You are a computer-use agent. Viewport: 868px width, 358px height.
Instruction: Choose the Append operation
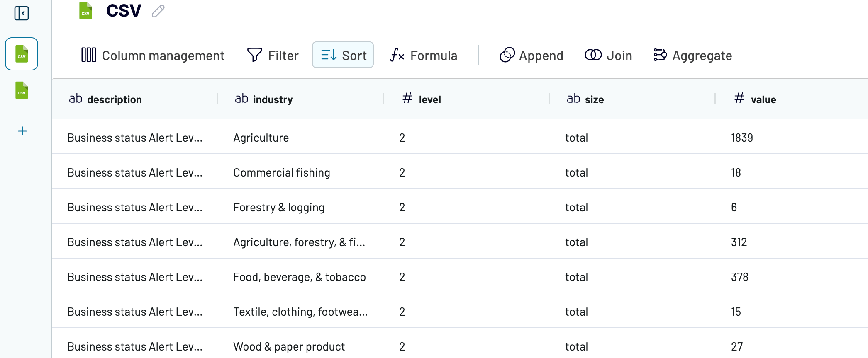532,55
